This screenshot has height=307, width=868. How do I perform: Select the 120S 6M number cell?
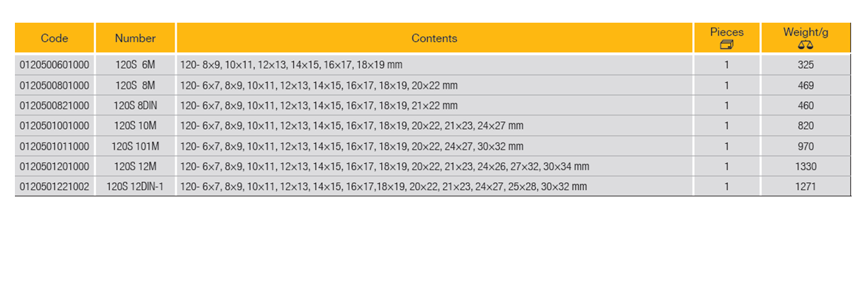coord(135,65)
